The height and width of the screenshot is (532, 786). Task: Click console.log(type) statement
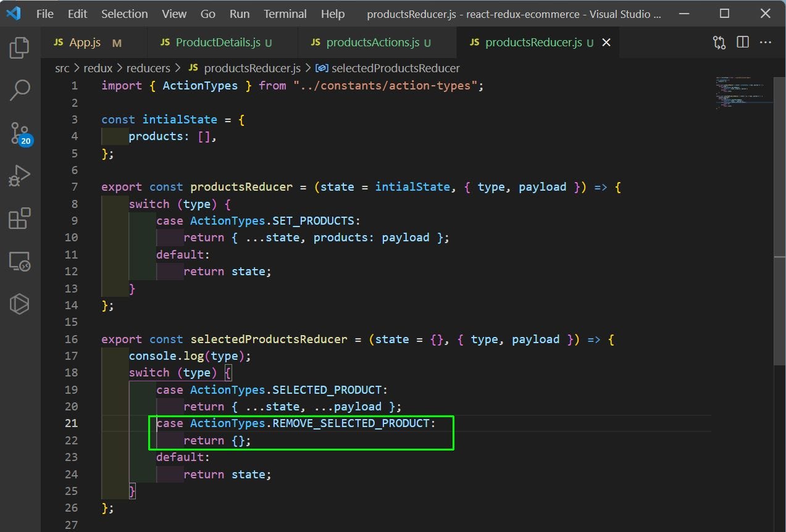(x=190, y=356)
